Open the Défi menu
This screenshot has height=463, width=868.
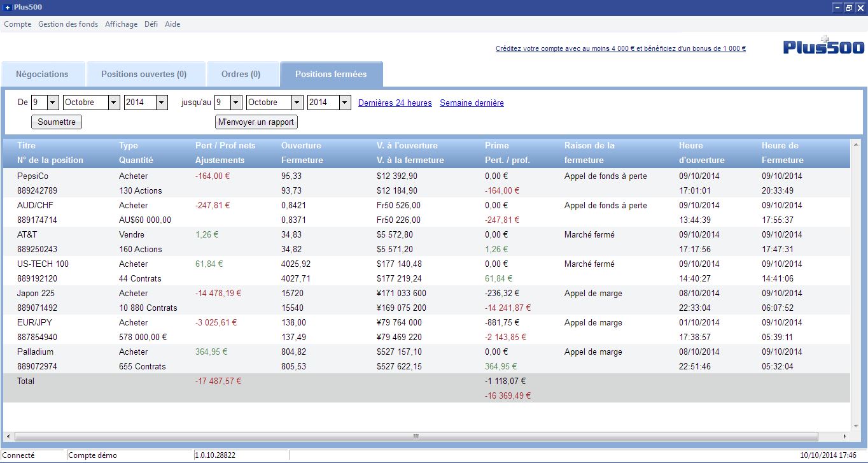click(151, 24)
